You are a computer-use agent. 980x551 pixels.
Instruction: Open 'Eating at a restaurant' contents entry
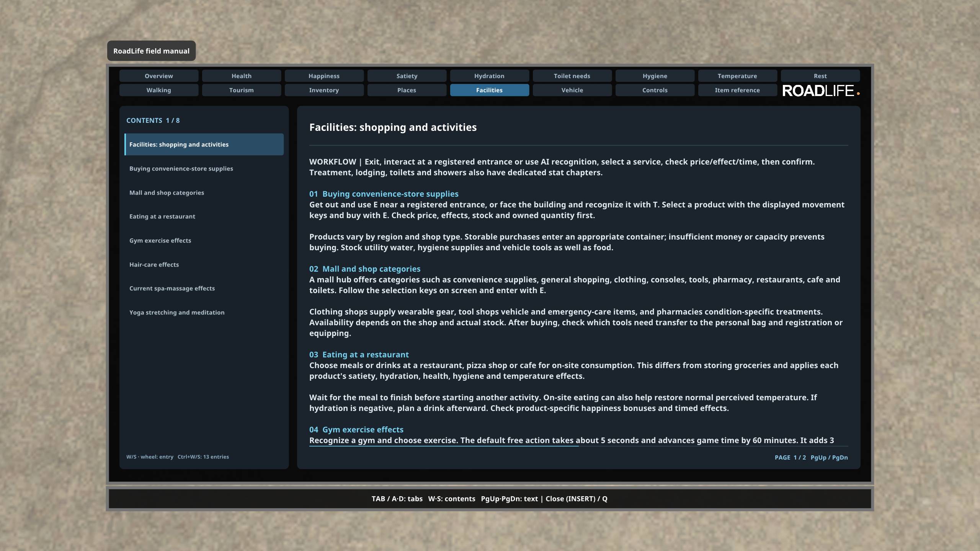[204, 216]
